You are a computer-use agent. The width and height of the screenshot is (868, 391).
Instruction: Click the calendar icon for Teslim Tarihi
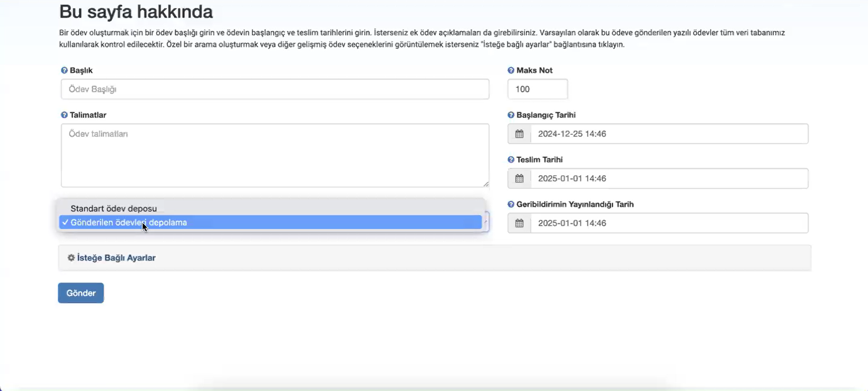[x=519, y=179]
